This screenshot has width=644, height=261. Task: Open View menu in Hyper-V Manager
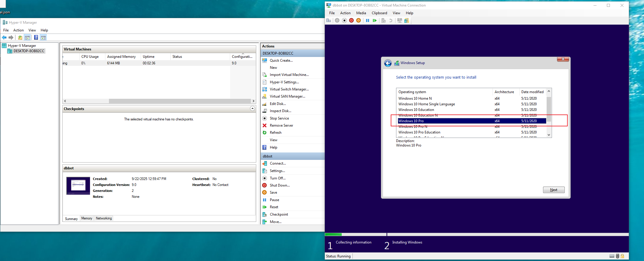tap(32, 30)
